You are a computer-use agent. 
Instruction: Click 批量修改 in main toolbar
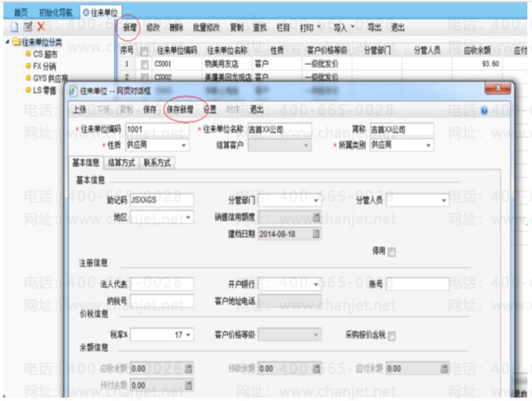pyautogui.click(x=207, y=27)
